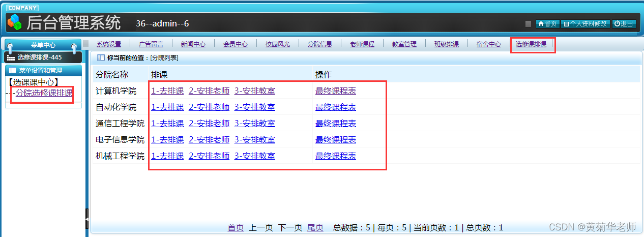
Task: Click 1-去排课 for 自动化学院
Action: coord(167,107)
